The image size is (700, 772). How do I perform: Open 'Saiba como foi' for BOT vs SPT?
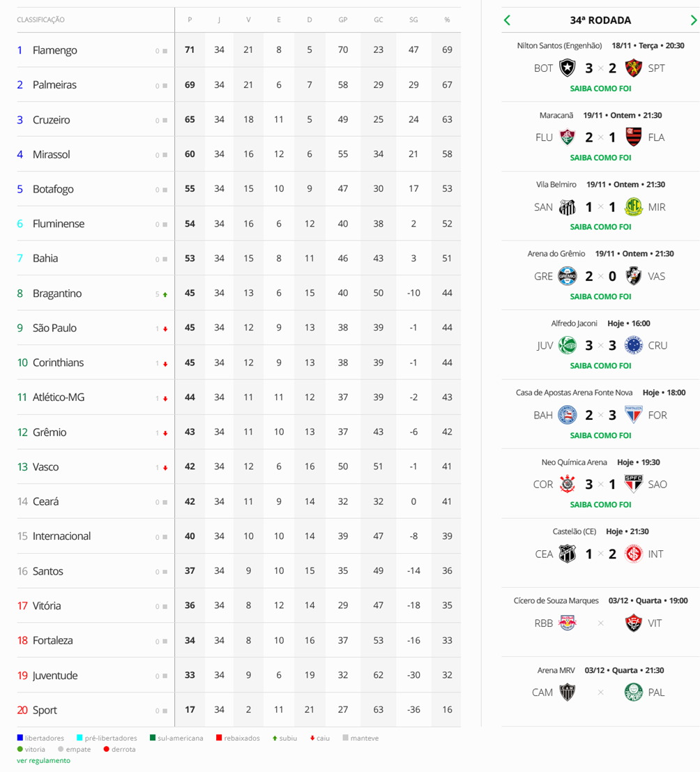click(600, 89)
